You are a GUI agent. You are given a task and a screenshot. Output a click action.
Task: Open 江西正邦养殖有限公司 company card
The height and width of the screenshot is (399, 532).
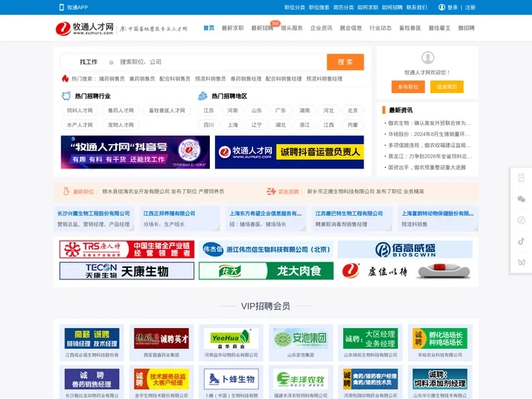point(180,219)
